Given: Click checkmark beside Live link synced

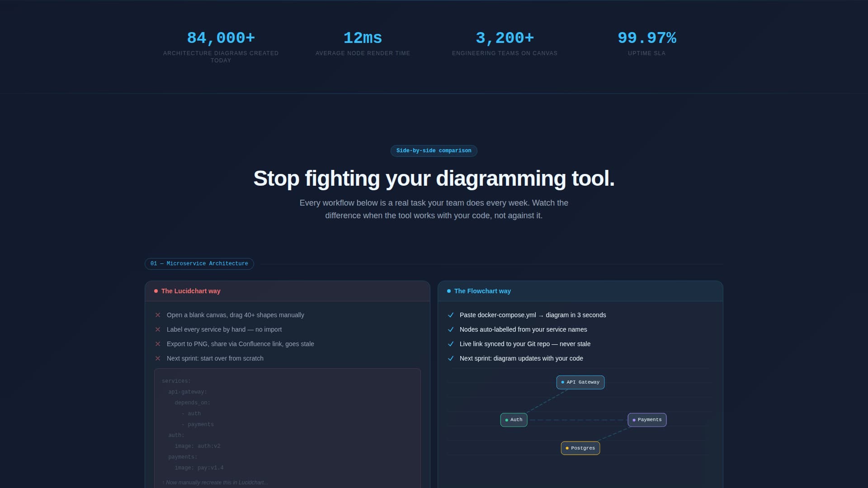Looking at the screenshot, I should click(x=451, y=344).
